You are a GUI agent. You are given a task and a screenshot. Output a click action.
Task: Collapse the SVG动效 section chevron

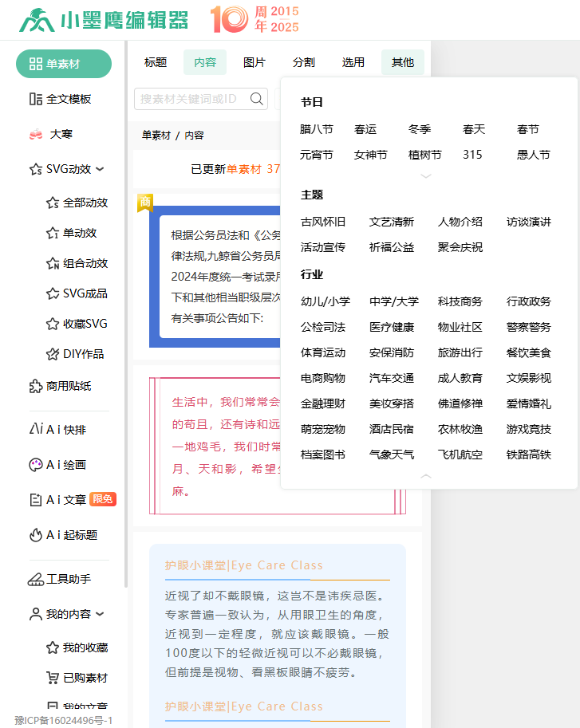[101, 169]
